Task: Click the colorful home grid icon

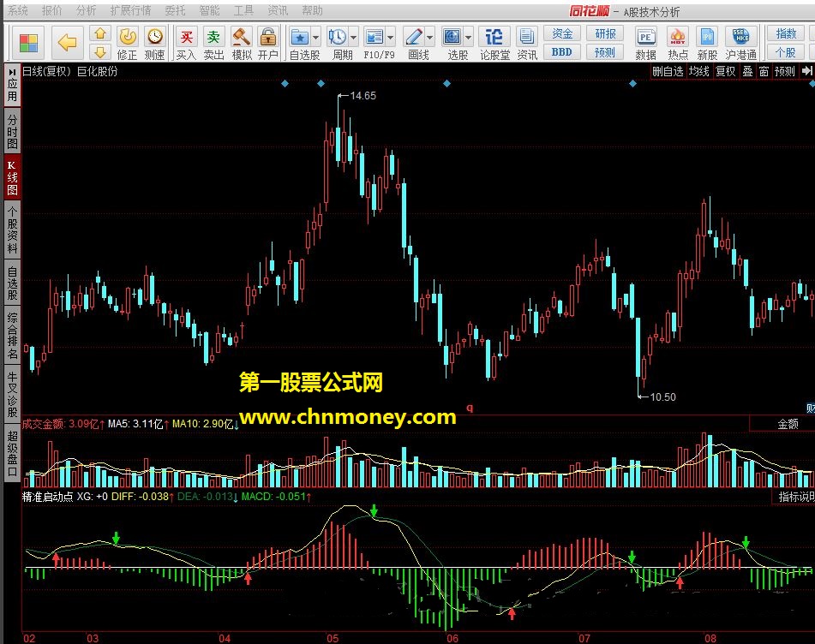Action: point(28,43)
